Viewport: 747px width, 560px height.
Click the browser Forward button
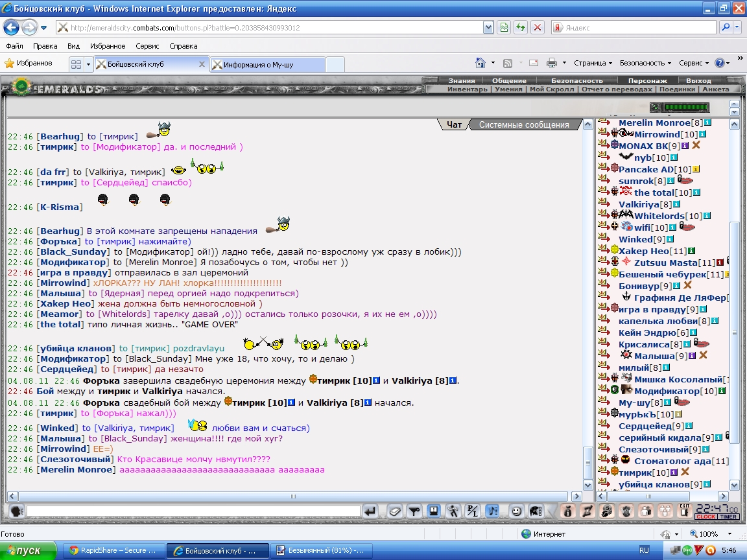coord(29,28)
